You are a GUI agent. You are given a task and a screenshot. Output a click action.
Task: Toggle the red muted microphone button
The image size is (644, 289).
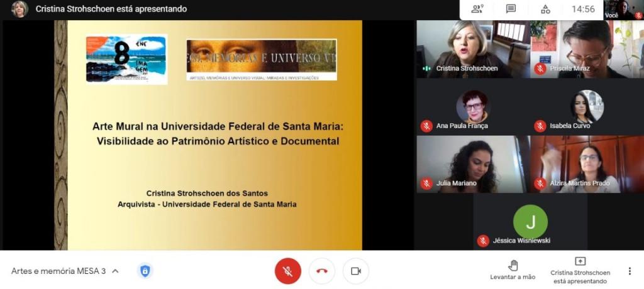coord(288,271)
